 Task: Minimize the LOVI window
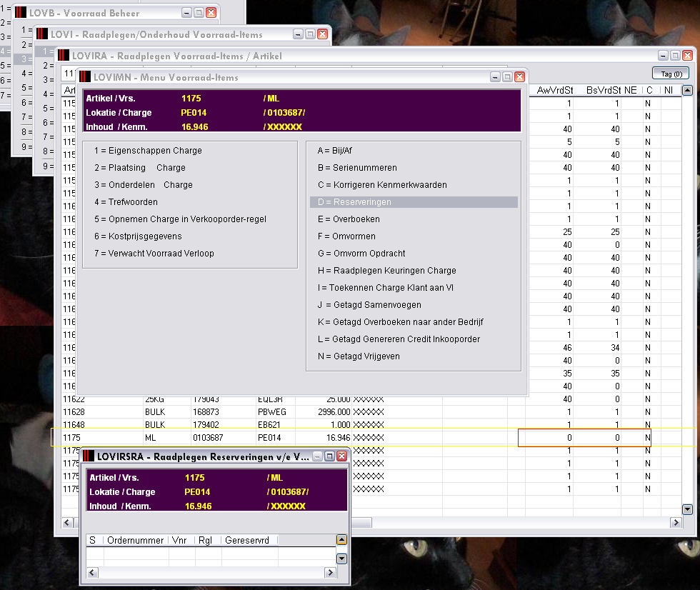point(299,34)
